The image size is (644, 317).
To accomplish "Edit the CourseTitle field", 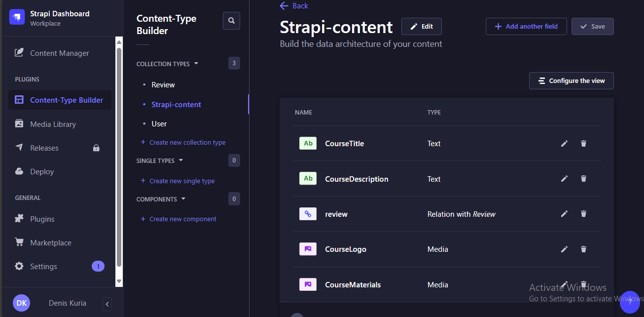I will coord(565,144).
